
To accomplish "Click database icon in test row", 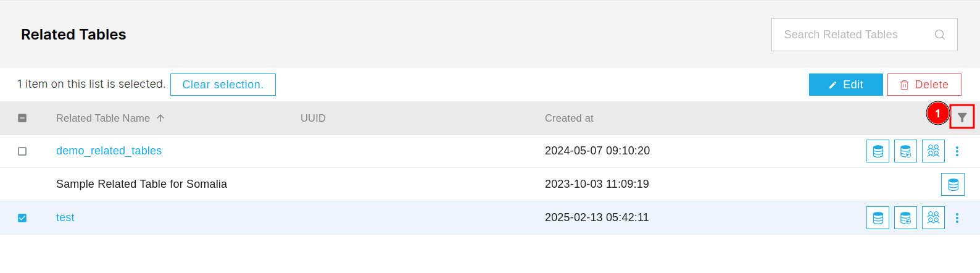I will click(x=878, y=217).
